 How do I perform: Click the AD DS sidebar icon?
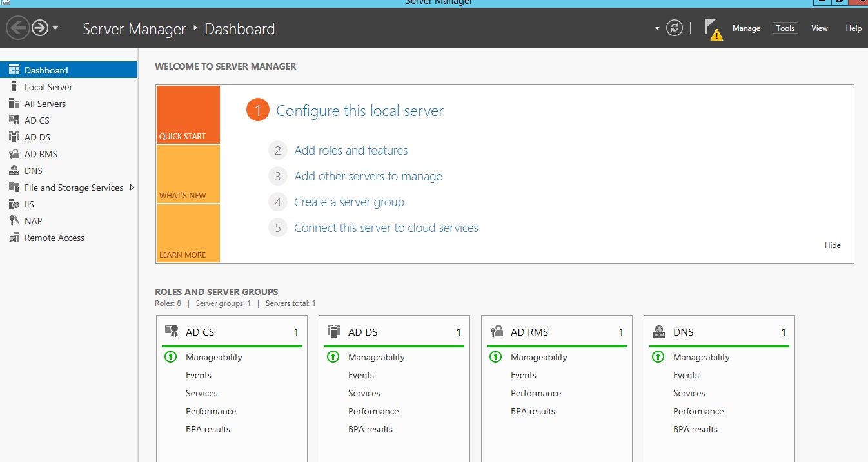coord(14,137)
